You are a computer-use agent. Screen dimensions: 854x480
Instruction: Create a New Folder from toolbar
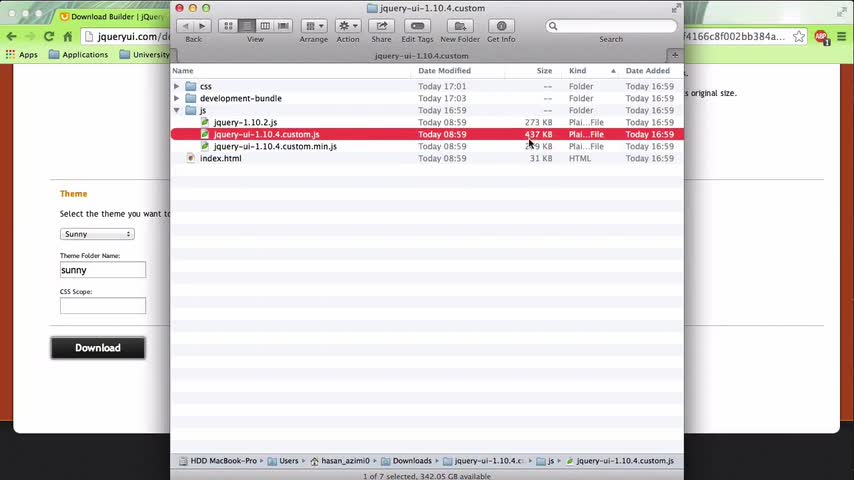(460, 26)
